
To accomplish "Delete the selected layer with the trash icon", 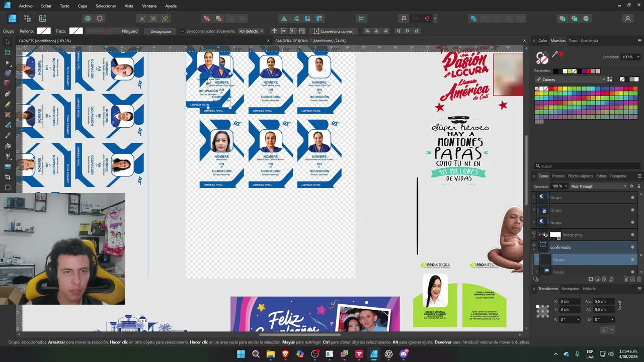I will [639, 279].
